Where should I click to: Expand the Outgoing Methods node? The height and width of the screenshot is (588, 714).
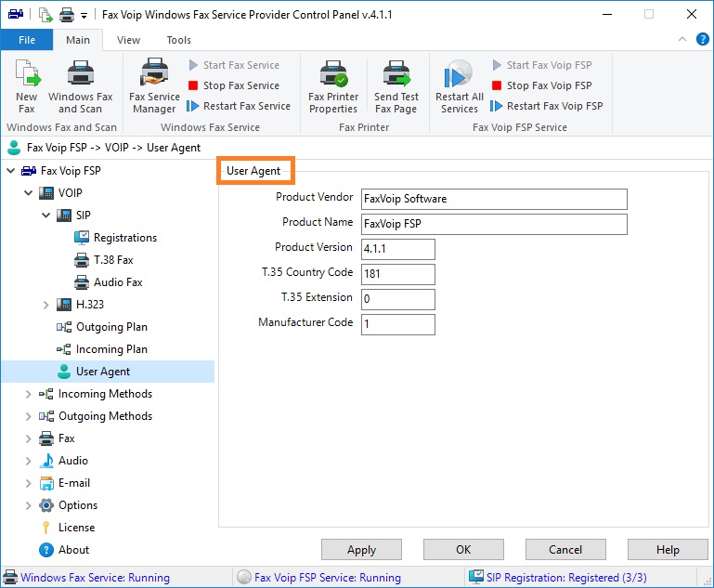pos(28,416)
